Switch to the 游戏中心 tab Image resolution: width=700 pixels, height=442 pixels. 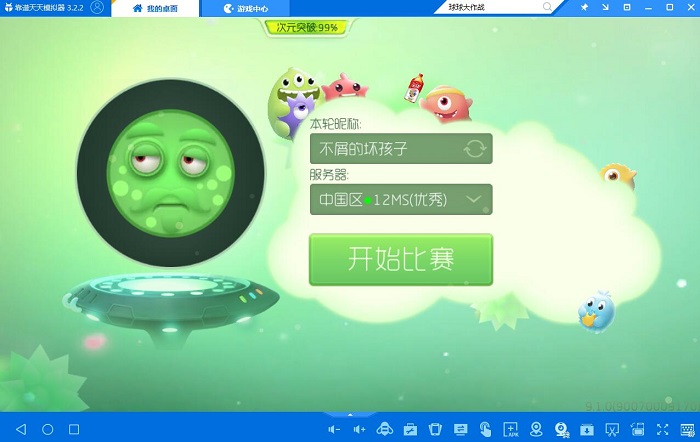point(246,8)
